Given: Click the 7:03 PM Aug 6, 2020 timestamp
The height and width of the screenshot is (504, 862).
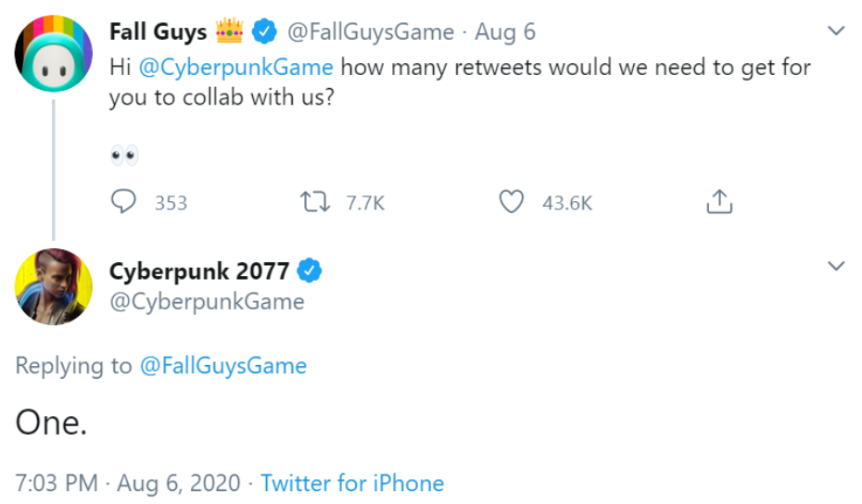Looking at the screenshot, I should [x=128, y=484].
